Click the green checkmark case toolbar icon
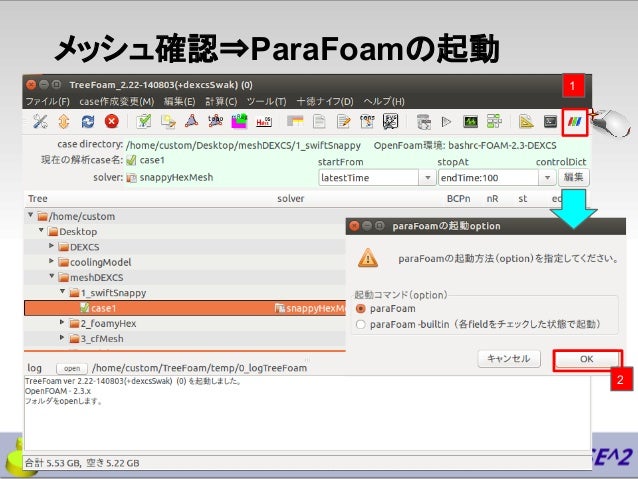638x479 pixels. pyautogui.click(x=144, y=121)
